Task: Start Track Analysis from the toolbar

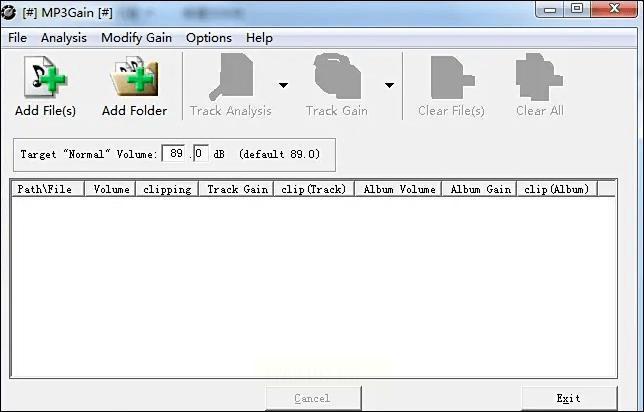Action: click(x=230, y=77)
